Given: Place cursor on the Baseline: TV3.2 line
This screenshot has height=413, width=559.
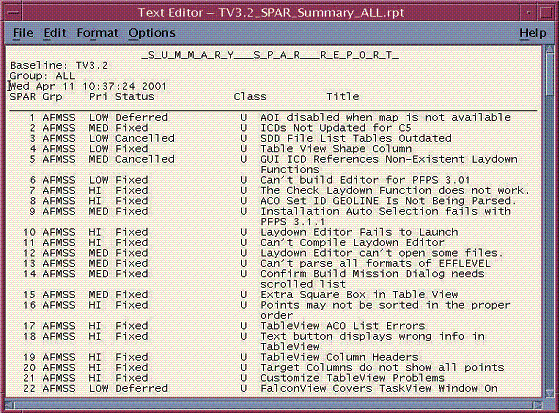Looking at the screenshot, I should 59,66.
